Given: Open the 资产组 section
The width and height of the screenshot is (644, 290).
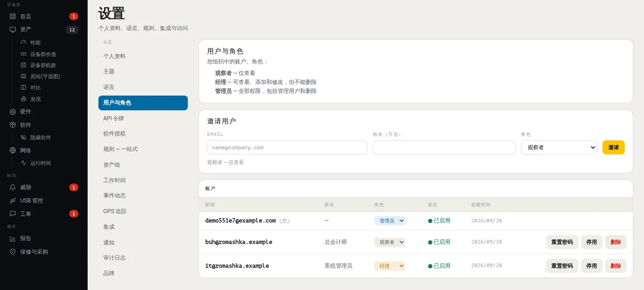Looking at the screenshot, I should click(143, 165).
